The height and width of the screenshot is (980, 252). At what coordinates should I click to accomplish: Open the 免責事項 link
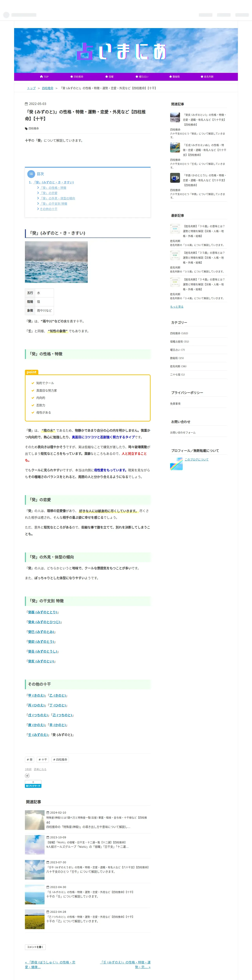coord(175,404)
